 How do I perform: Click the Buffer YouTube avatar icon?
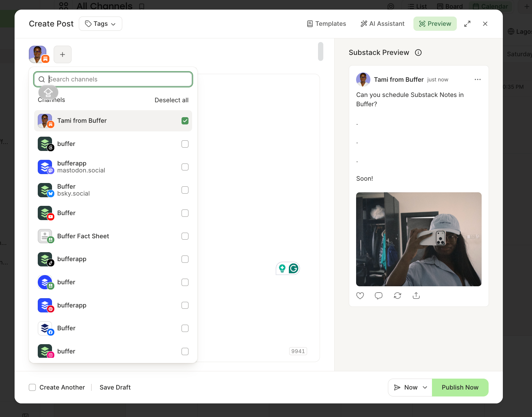coord(45,213)
